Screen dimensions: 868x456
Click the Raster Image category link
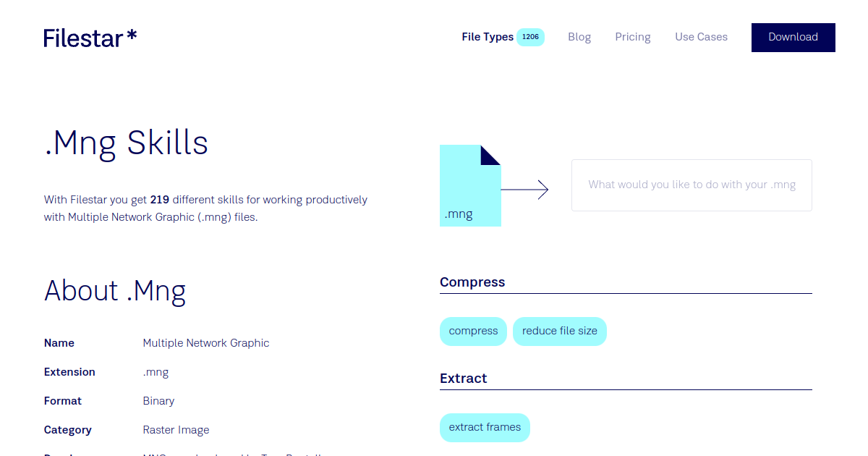coord(176,429)
